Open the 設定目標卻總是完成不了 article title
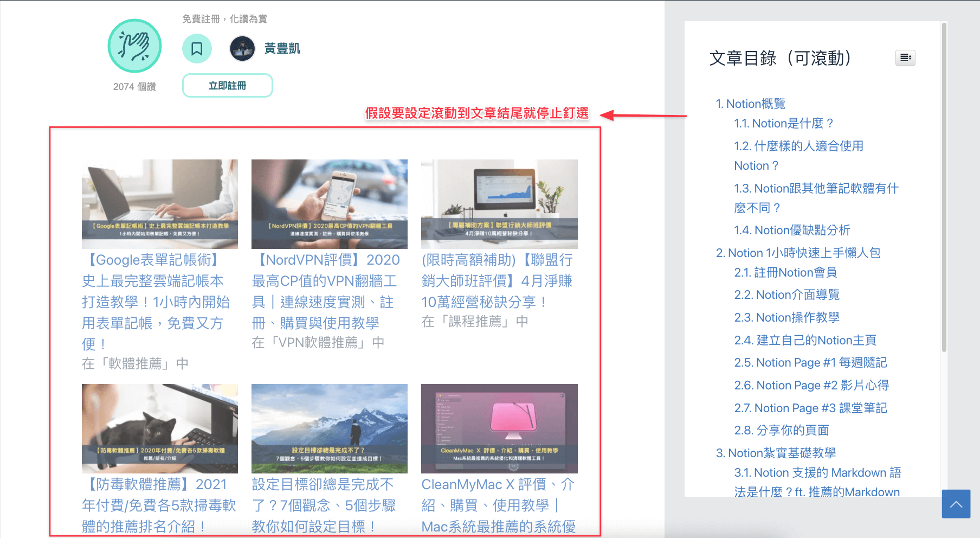The width and height of the screenshot is (980, 538). [x=324, y=505]
